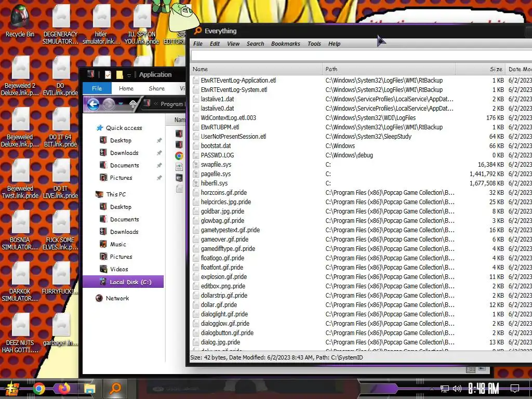
Task: Open the Recycle Bin desktop icon
Action: [x=20, y=20]
